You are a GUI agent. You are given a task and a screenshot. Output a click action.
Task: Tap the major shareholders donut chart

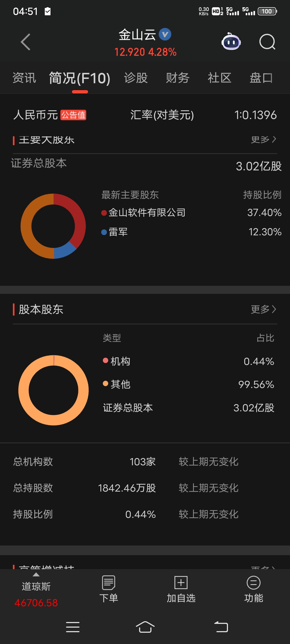point(53,226)
